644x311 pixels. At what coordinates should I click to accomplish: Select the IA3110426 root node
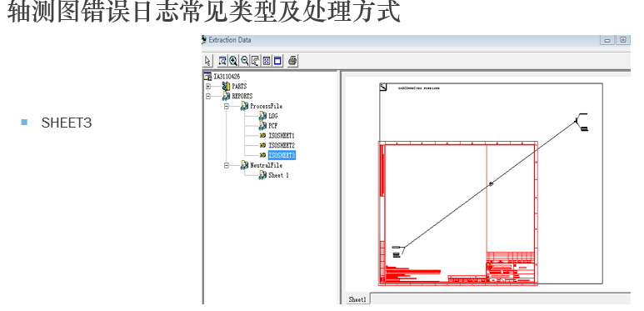(227, 77)
